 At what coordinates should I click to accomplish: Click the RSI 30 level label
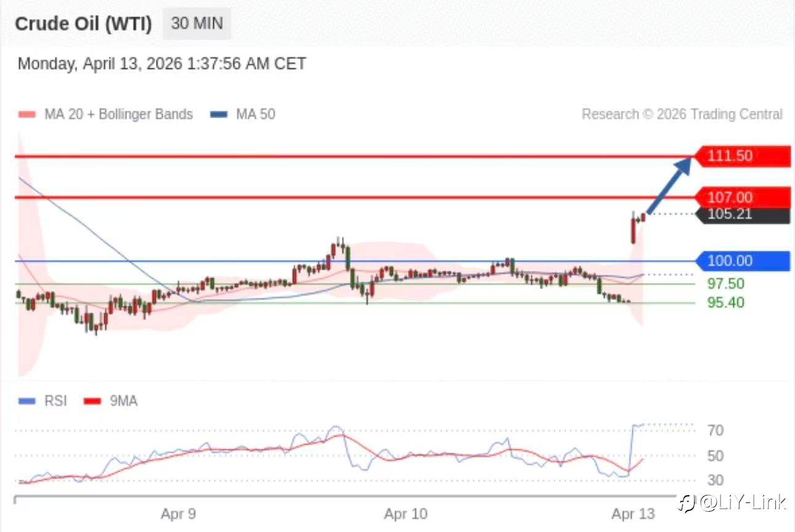(715, 480)
